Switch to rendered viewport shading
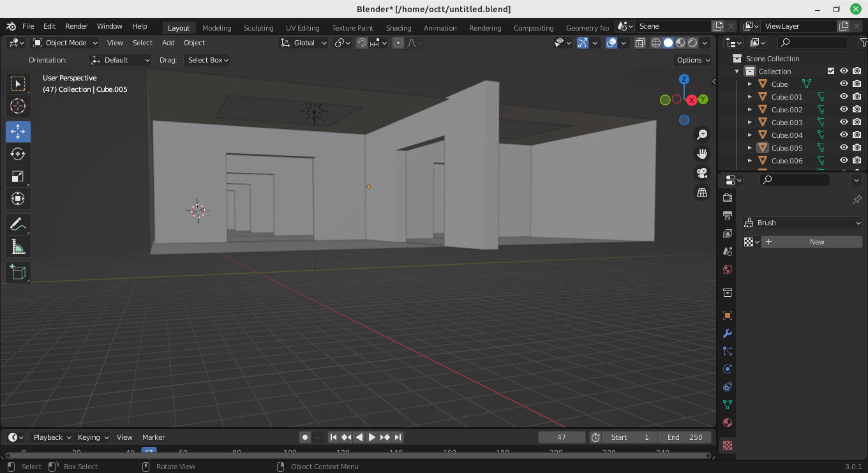This screenshot has height=473, width=868. click(x=692, y=43)
